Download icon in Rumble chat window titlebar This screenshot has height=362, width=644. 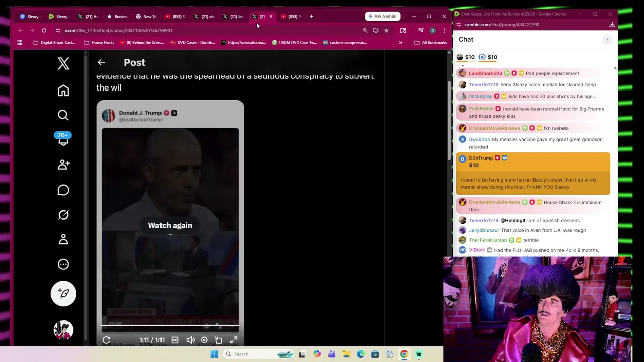(x=612, y=24)
